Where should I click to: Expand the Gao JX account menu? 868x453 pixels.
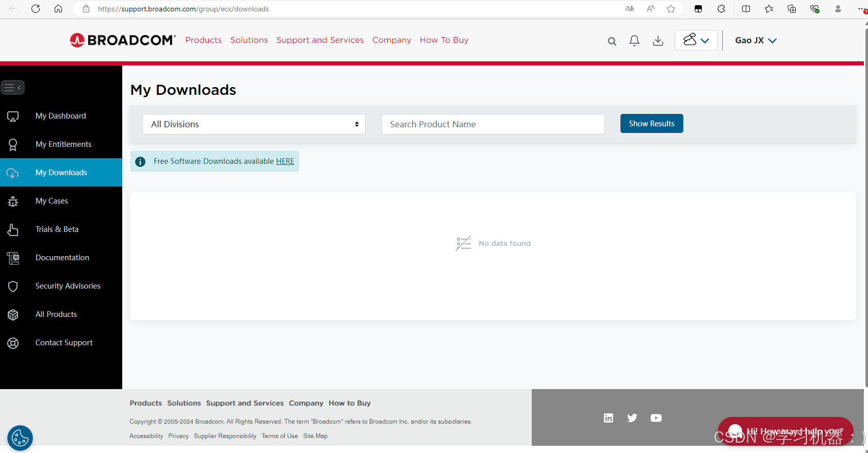(x=756, y=40)
